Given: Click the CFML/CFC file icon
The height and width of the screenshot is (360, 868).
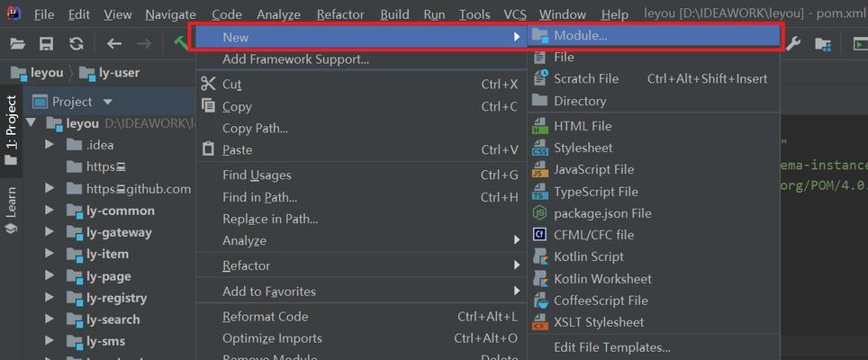Looking at the screenshot, I should pyautogui.click(x=539, y=235).
